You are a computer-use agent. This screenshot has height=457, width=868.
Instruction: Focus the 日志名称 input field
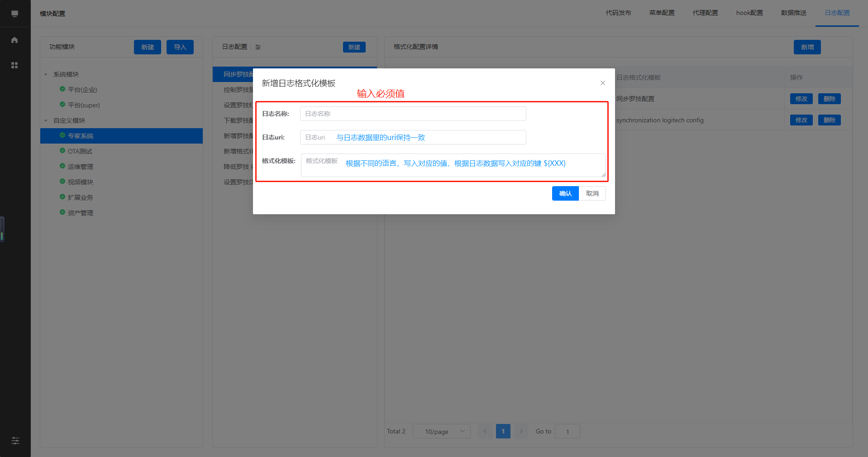413,114
